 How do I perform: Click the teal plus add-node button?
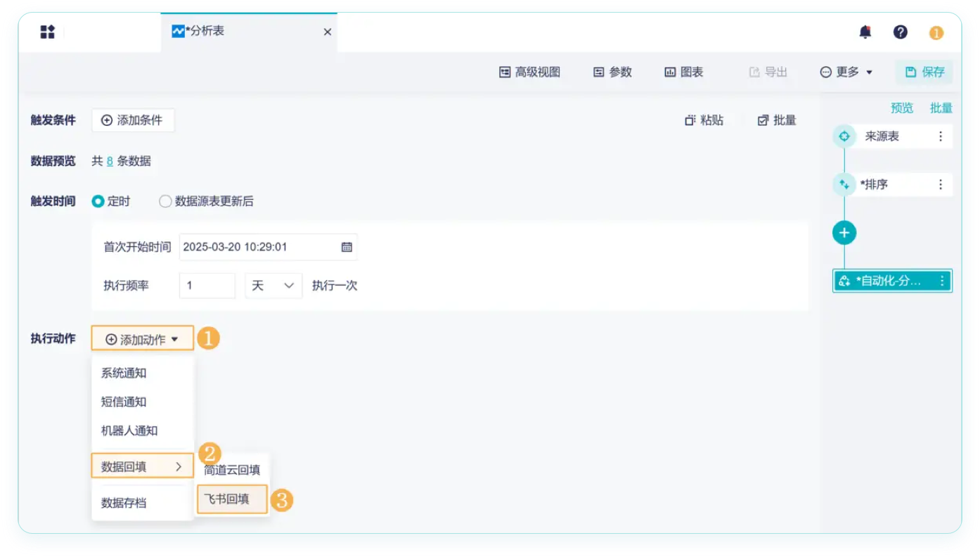[x=844, y=233]
